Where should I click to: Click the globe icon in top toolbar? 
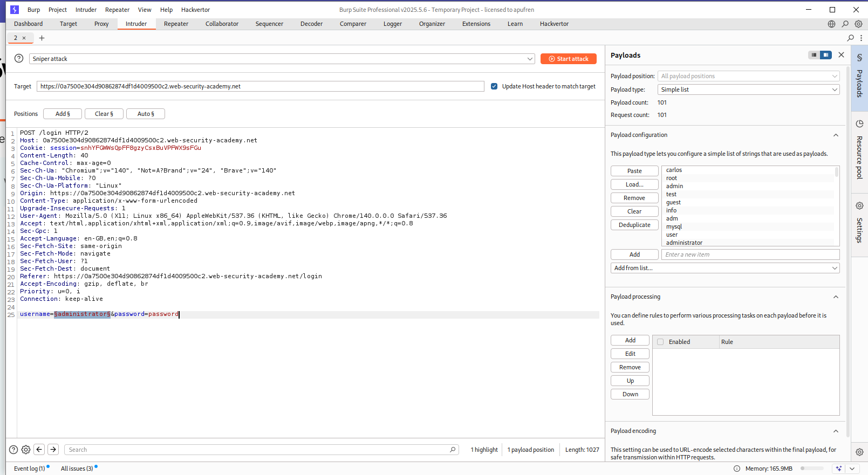coord(831,24)
